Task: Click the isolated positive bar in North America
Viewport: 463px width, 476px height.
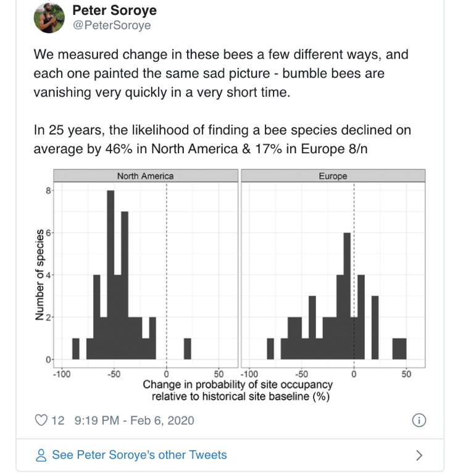Action: [188, 348]
